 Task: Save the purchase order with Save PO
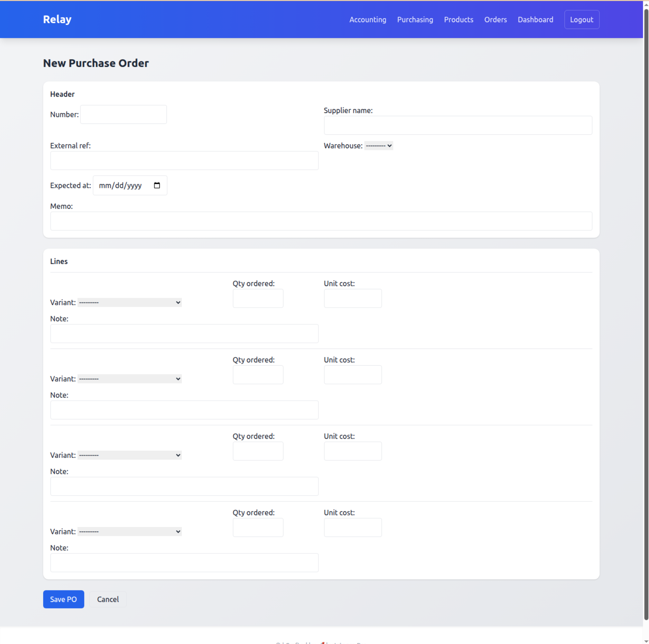pyautogui.click(x=63, y=599)
